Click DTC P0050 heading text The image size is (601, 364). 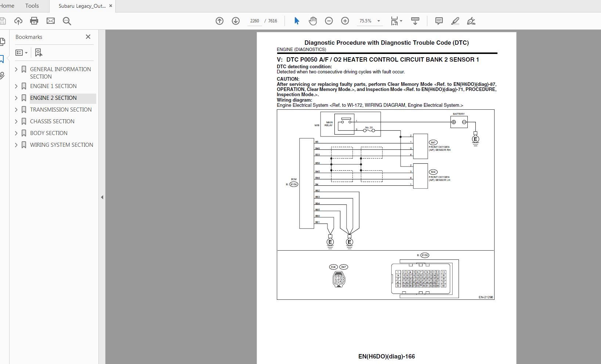378,59
